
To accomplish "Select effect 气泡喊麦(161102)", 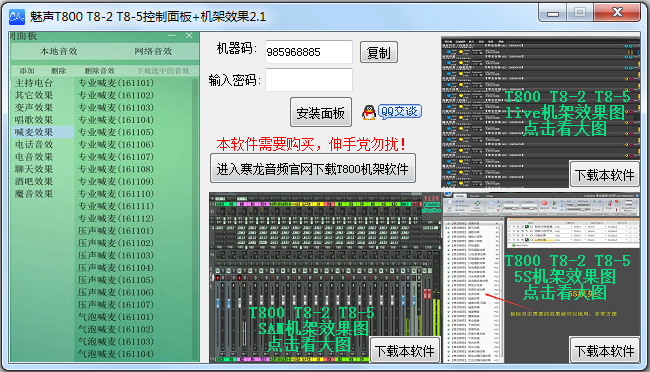I will click(116, 329).
